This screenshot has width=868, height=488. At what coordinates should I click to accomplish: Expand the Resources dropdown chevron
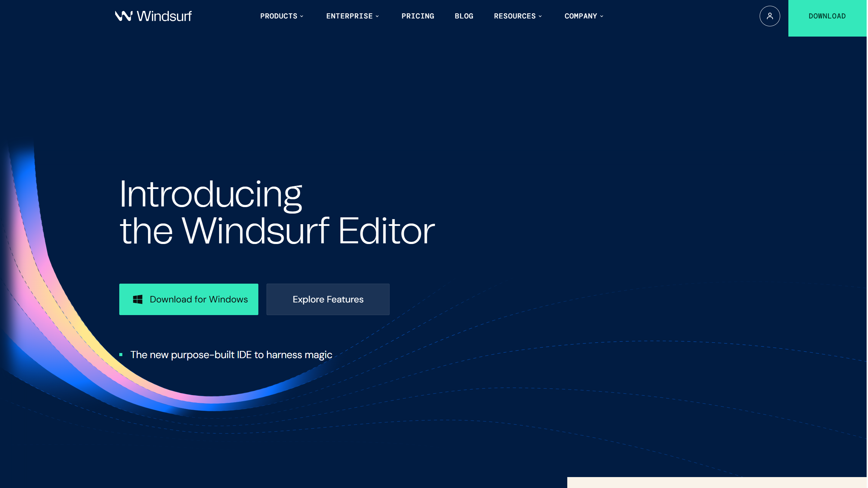[541, 16]
